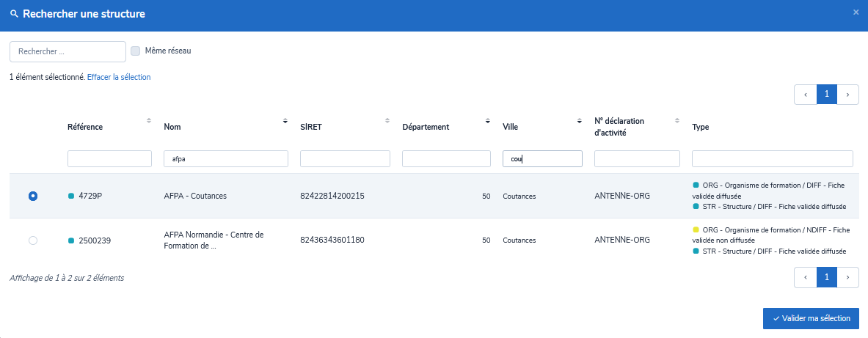Go to previous page in bottom pagination

coord(806,278)
